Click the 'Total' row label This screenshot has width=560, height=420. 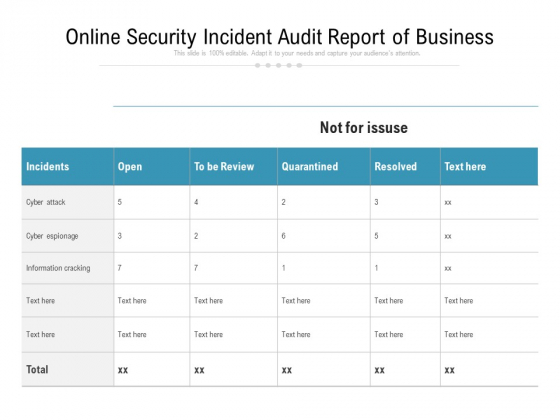(x=37, y=369)
